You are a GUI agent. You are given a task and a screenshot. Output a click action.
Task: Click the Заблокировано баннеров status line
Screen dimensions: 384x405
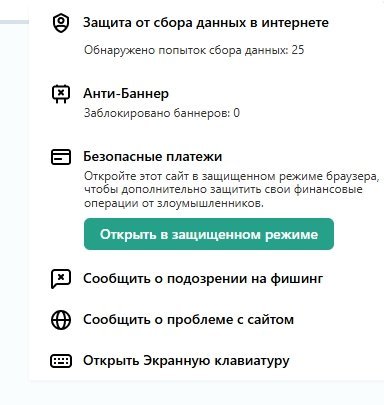point(162,113)
